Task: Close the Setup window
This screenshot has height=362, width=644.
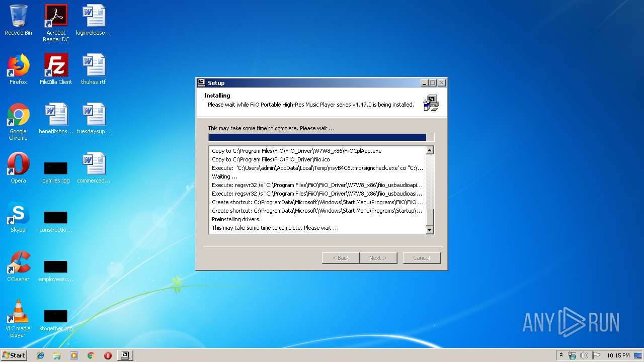Action: [442, 83]
